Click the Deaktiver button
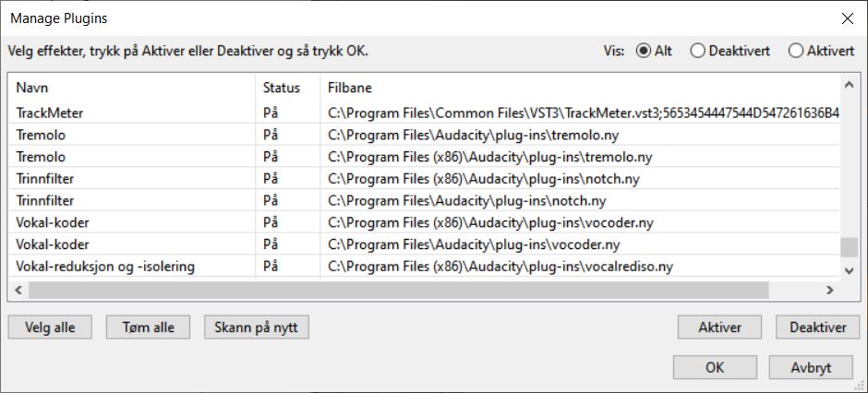 [x=818, y=327]
